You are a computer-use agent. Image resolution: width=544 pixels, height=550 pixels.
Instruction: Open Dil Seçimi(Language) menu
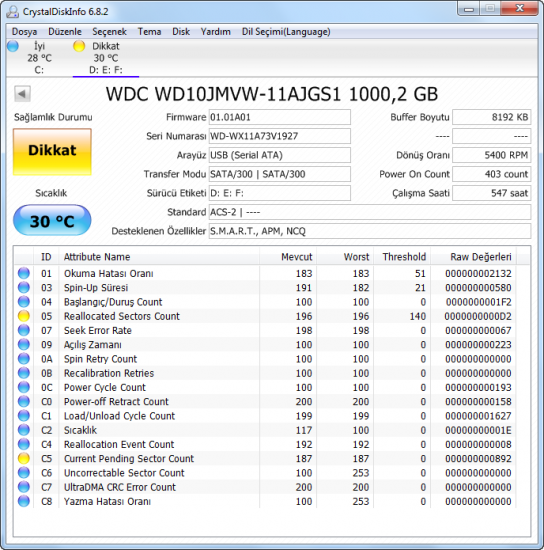click(x=286, y=32)
